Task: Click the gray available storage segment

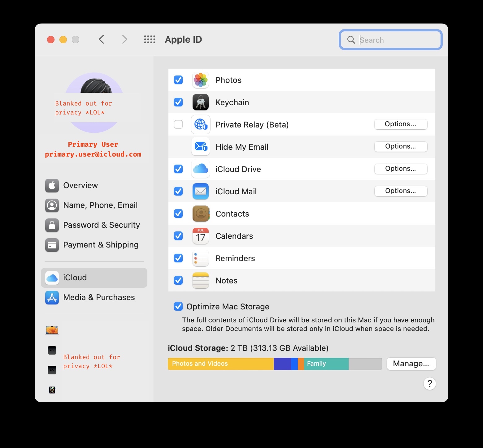Action: coord(365,364)
